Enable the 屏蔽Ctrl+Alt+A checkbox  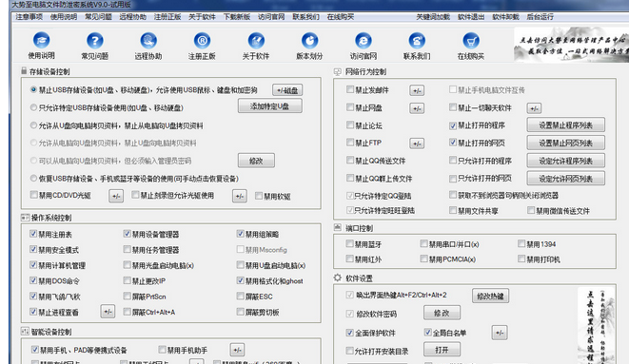pos(128,312)
